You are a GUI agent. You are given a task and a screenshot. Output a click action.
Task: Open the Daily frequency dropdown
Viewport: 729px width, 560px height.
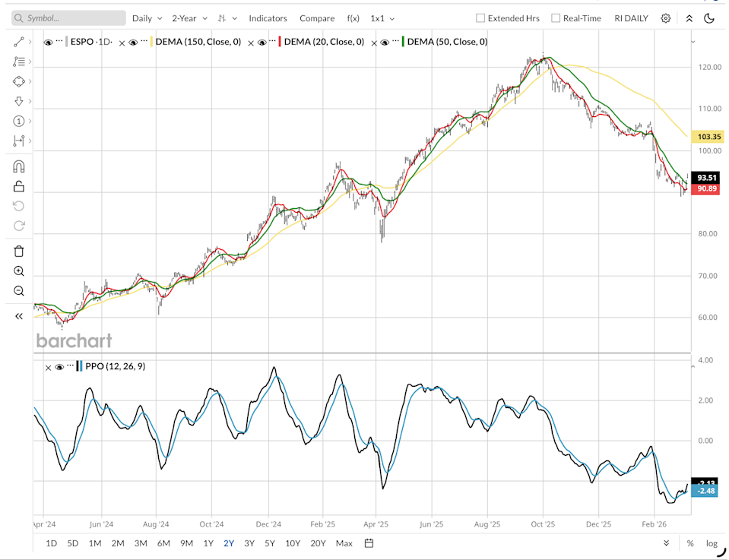tap(147, 18)
